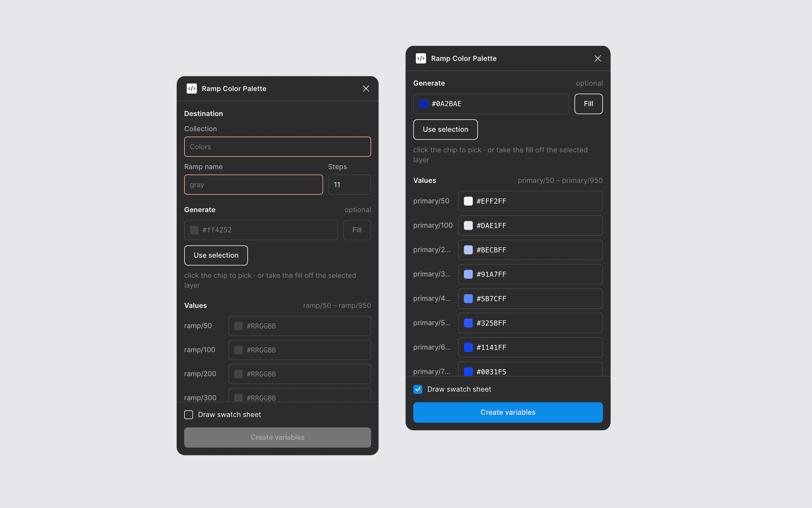
Task: Edit the primary/50 hex field #EFF2FF
Action: coord(530,201)
